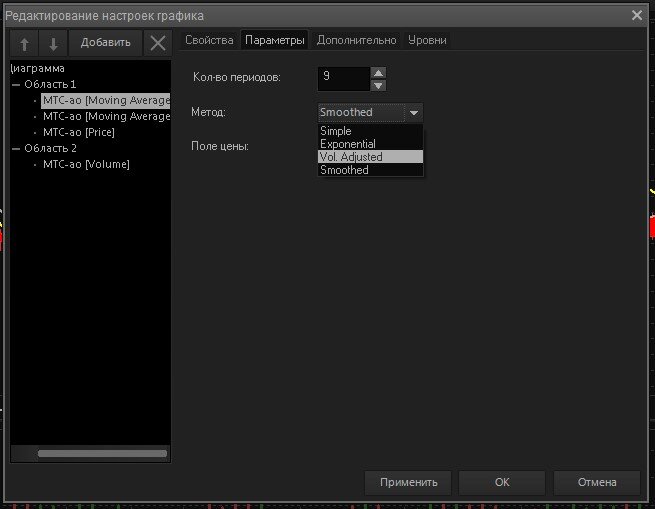
Task: Click the Применить button
Action: (408, 482)
